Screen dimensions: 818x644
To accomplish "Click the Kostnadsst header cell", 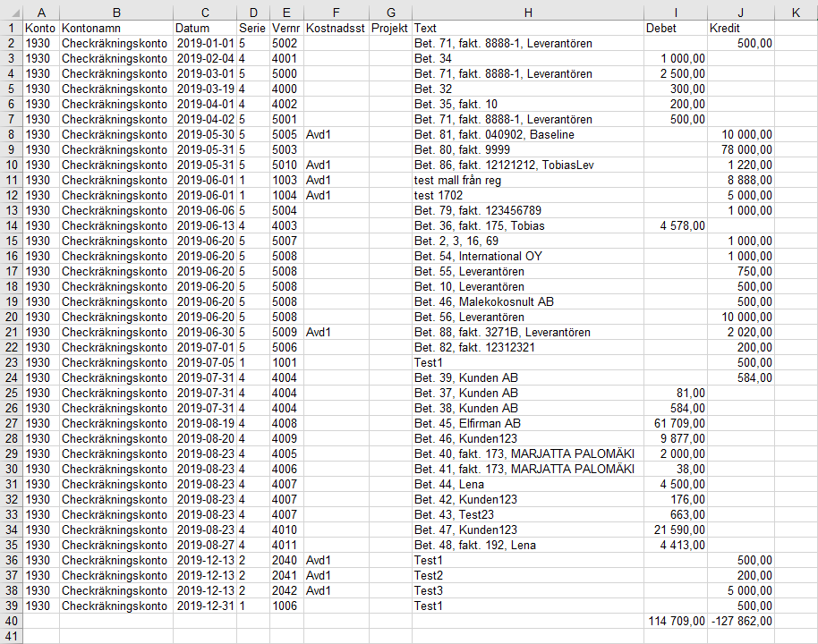I will [x=337, y=28].
